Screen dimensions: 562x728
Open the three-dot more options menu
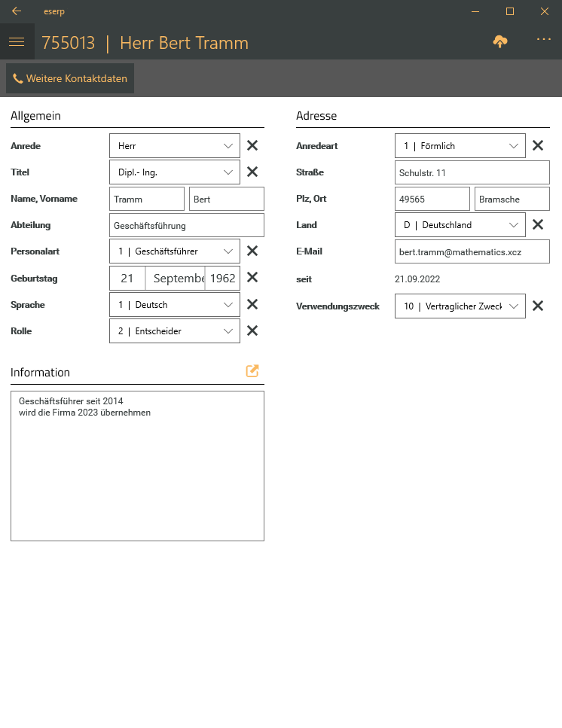click(x=544, y=40)
